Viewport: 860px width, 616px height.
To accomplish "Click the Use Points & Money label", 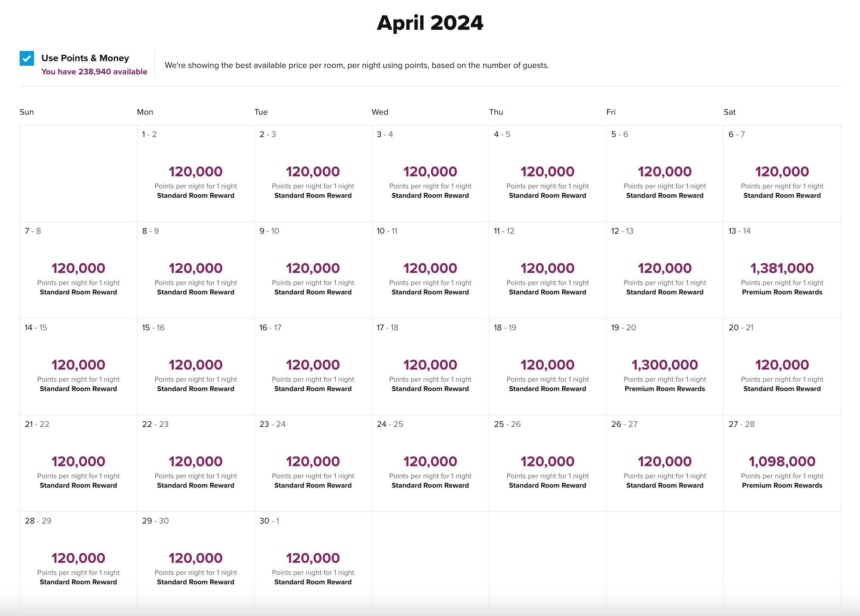I will pos(85,58).
